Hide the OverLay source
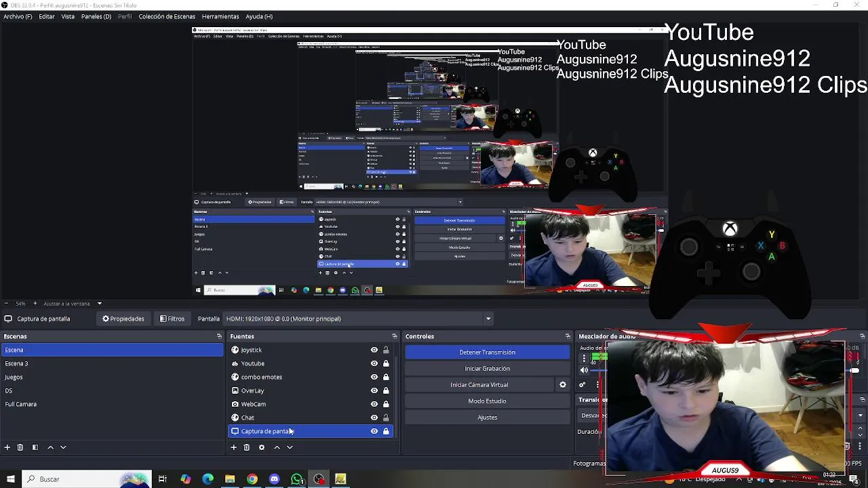Viewport: 868px width, 488px height. click(x=374, y=390)
